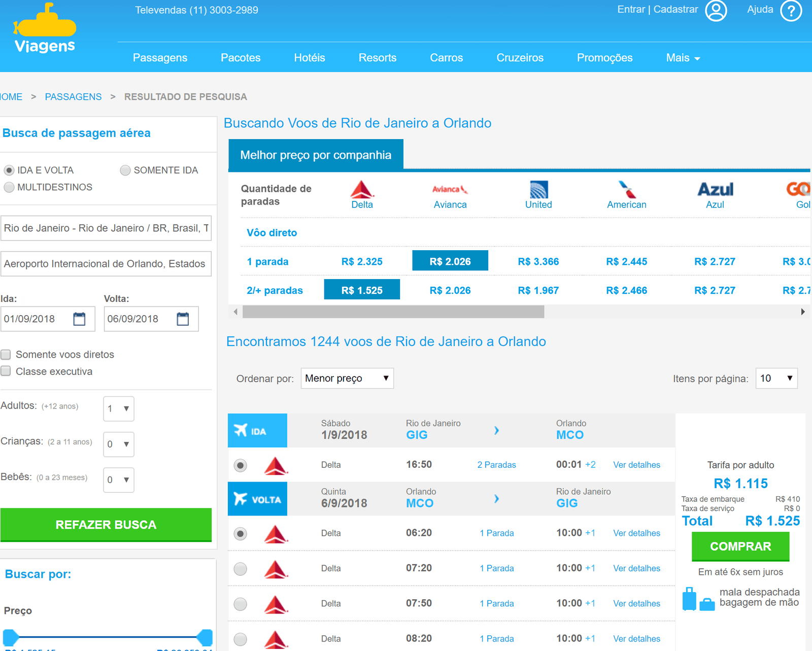Expand the Mais navigation menu
812x651 pixels.
click(x=683, y=58)
